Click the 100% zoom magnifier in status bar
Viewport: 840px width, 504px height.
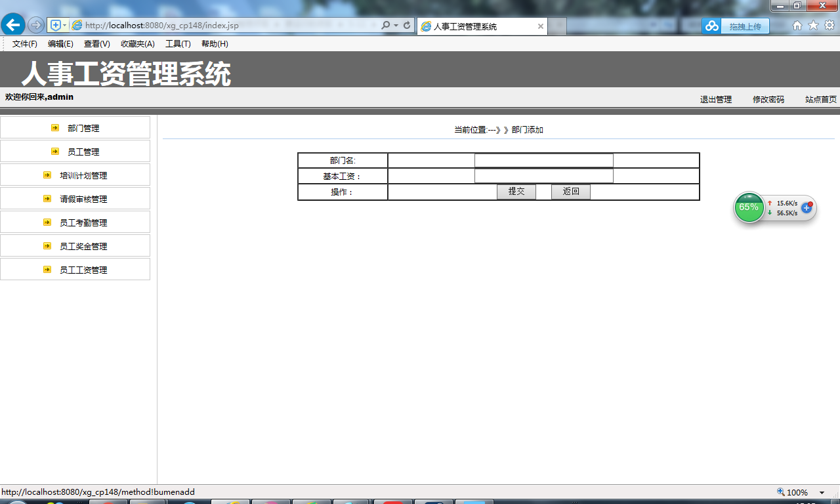(x=781, y=492)
